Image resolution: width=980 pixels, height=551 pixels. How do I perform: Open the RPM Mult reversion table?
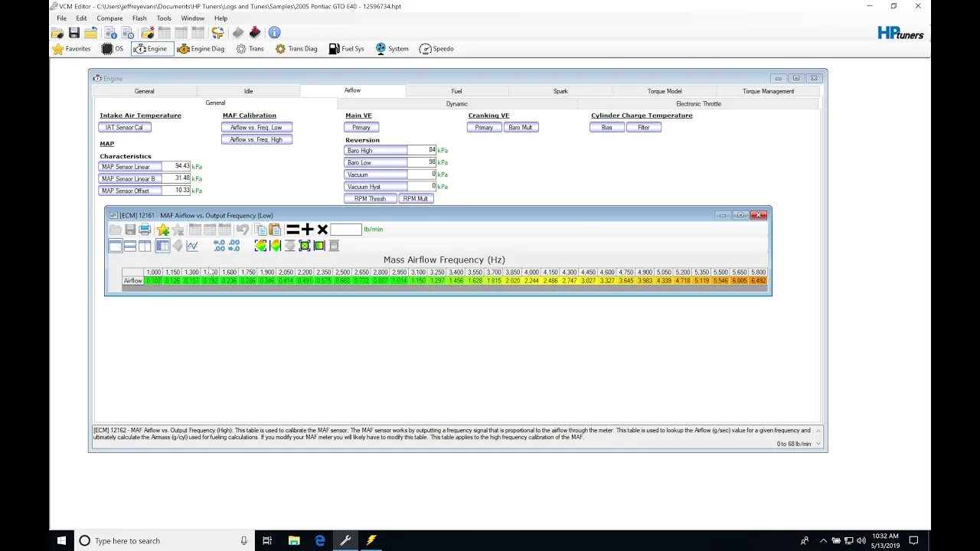tap(416, 199)
